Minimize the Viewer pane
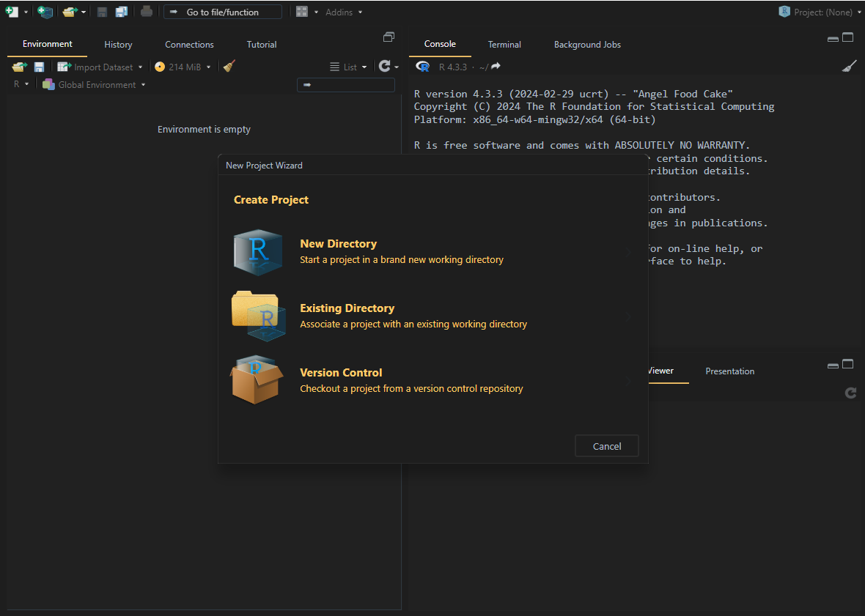This screenshot has height=616, width=865. 833,365
